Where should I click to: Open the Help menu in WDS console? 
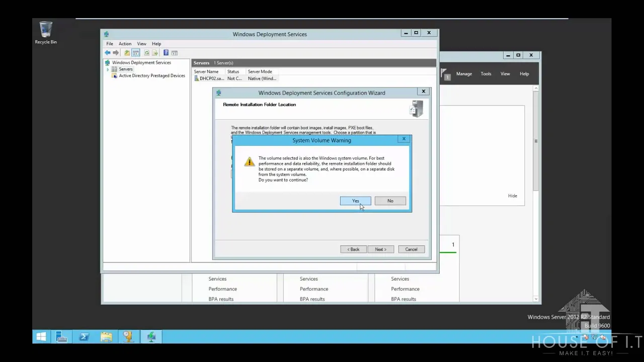[x=156, y=44]
